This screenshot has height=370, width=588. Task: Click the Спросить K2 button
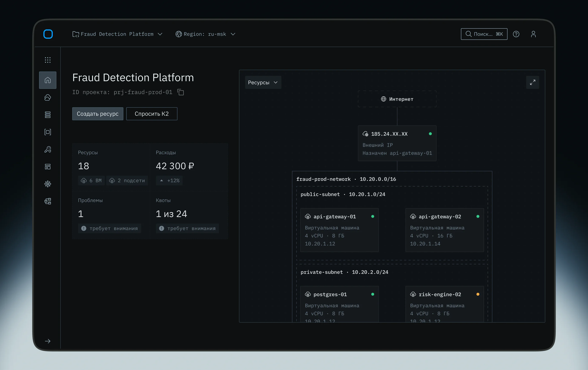click(x=152, y=114)
